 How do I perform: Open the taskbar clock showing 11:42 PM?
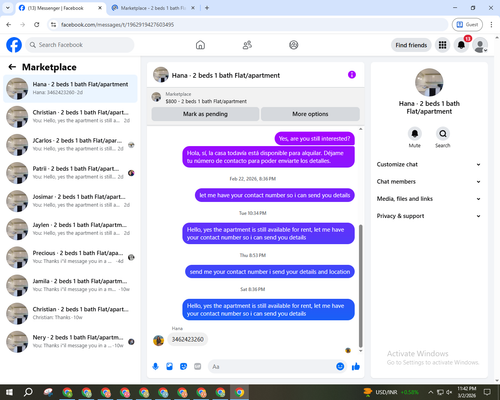tap(467, 392)
